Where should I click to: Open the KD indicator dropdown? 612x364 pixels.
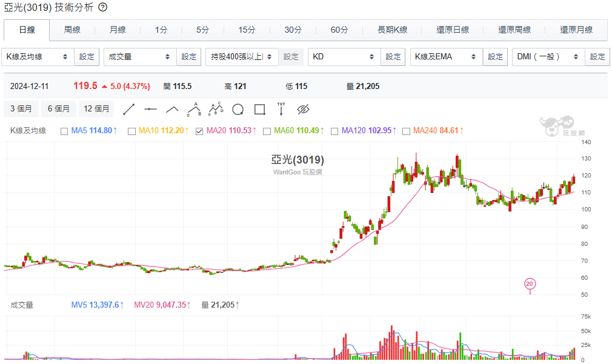344,57
